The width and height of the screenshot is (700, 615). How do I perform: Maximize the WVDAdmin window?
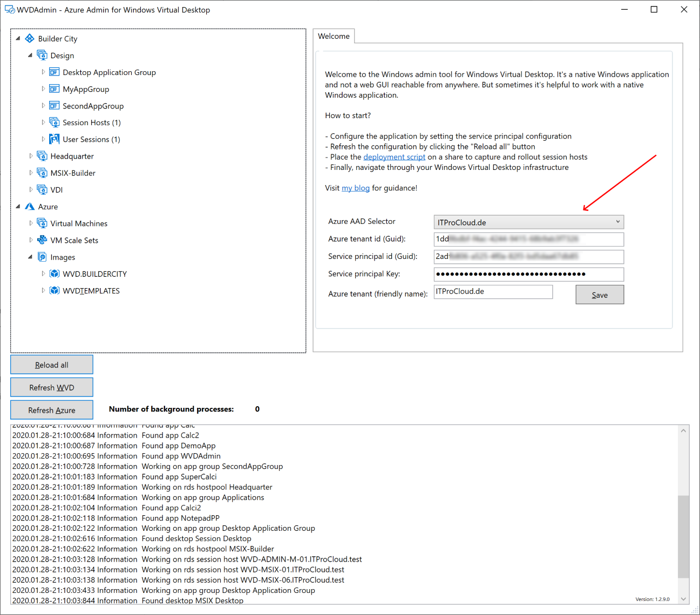point(654,10)
